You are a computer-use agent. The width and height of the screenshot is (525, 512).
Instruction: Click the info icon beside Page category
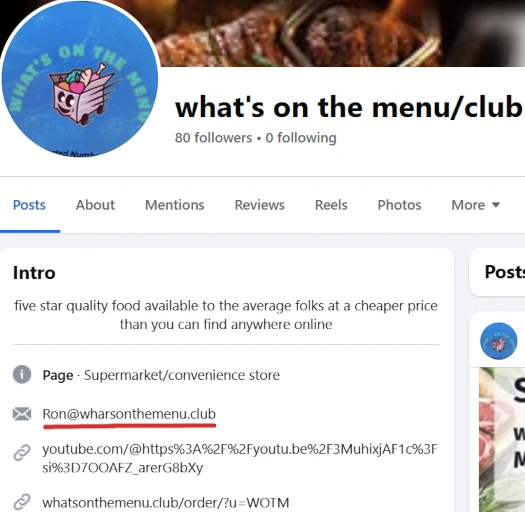click(22, 374)
